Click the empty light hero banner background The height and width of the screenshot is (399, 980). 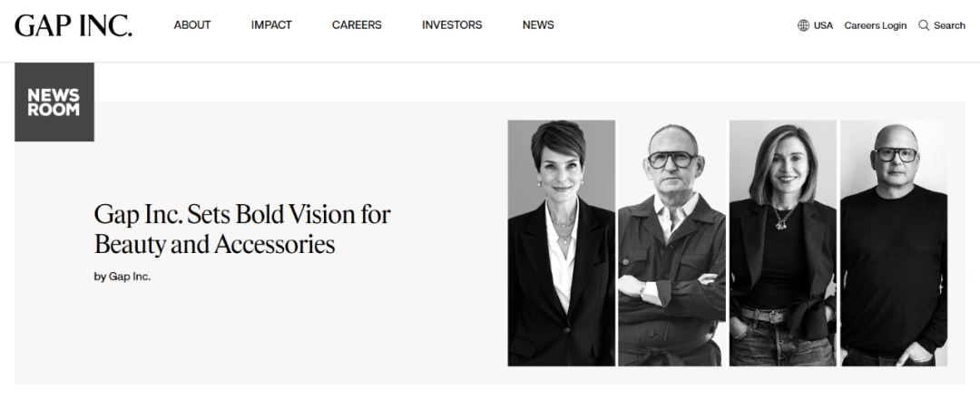coord(272,345)
